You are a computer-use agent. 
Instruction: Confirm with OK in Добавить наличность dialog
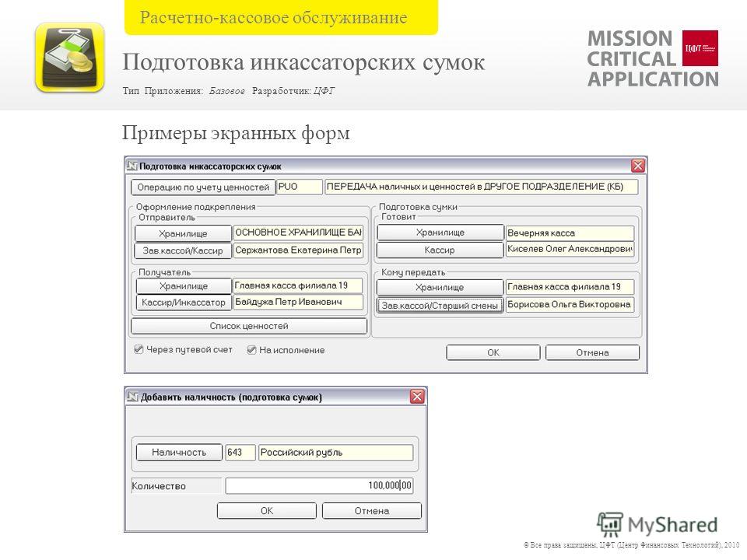click(267, 510)
